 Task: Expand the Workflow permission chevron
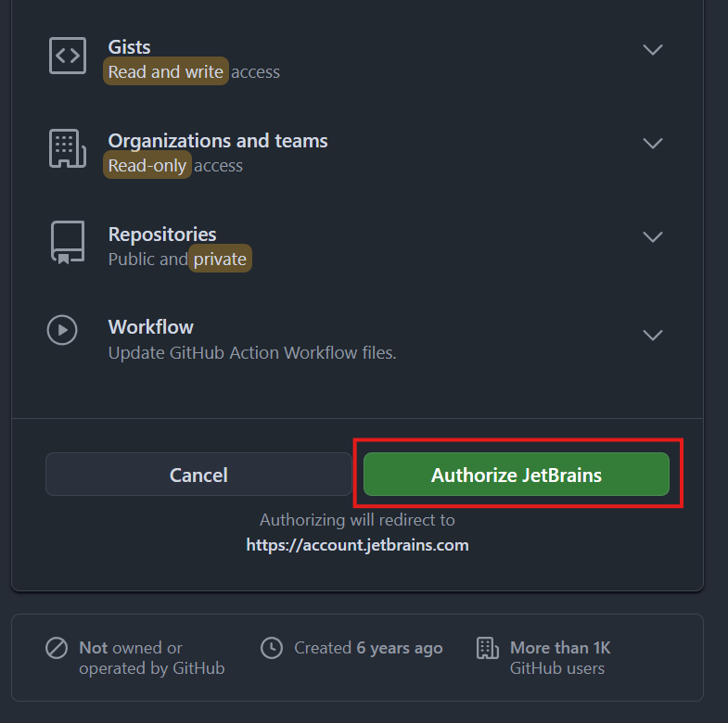pos(653,335)
